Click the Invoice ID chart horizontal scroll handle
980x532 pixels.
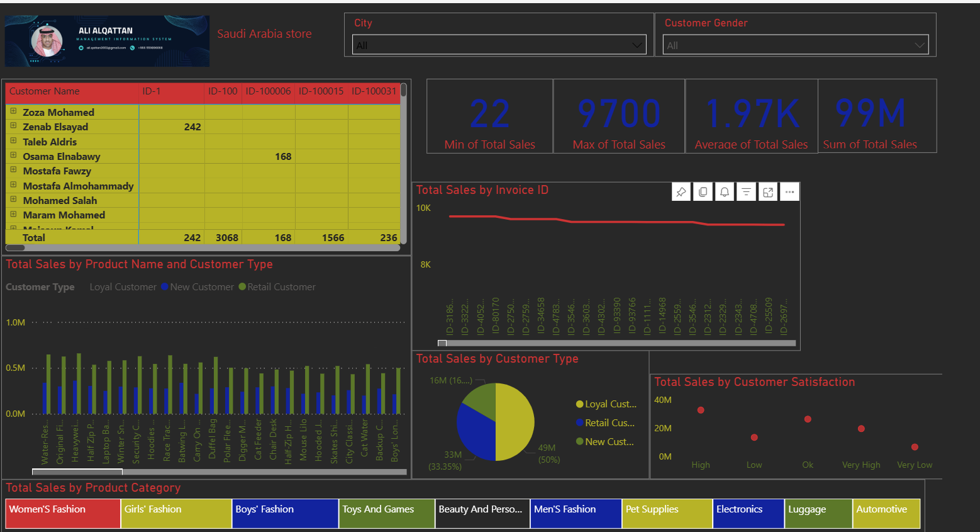pos(442,343)
